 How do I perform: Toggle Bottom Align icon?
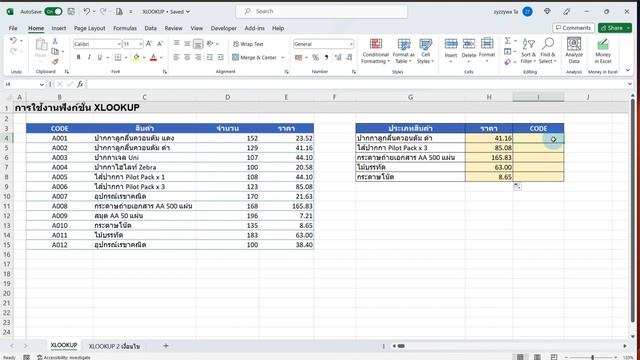click(198, 43)
